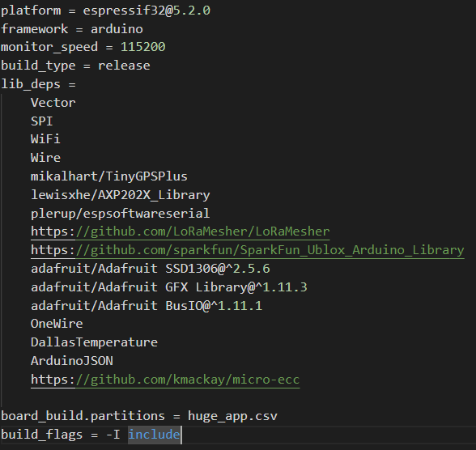Viewport: 476px width, 450px height.
Task: Click the lib_deps key
Action: (31, 84)
